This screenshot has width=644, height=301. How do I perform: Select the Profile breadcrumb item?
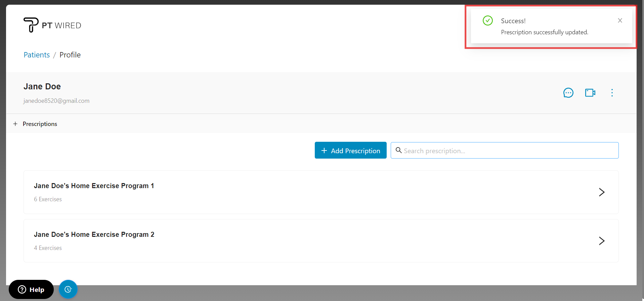click(70, 55)
